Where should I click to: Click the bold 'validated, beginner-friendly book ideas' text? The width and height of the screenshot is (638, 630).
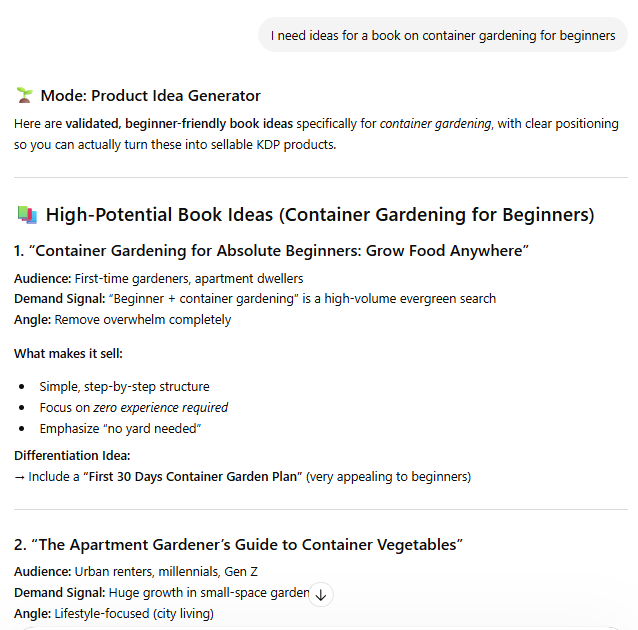click(x=180, y=124)
